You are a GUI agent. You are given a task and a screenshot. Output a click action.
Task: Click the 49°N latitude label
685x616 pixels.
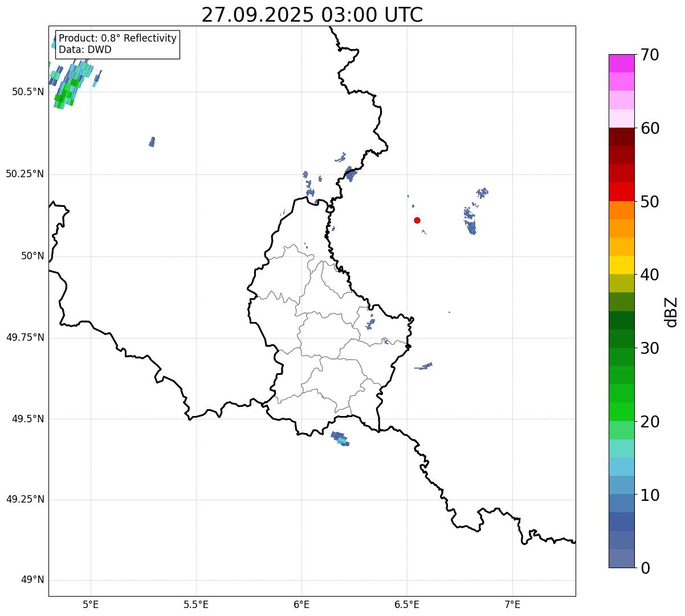32,580
